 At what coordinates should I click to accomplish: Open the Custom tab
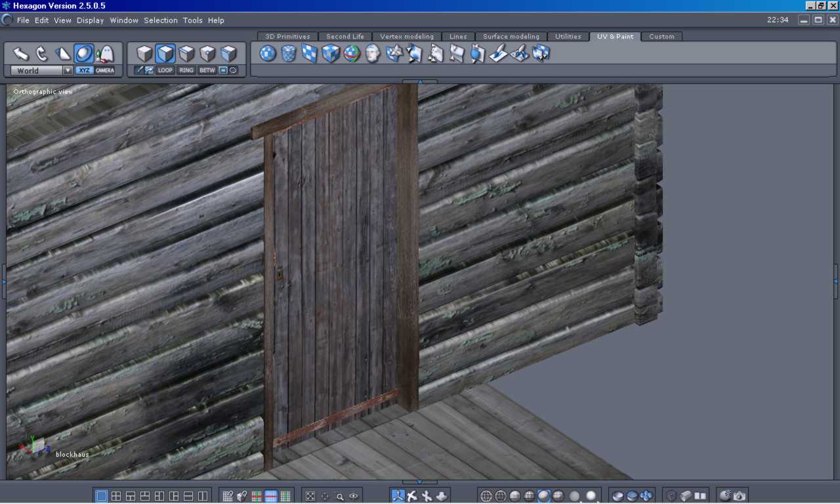point(661,37)
